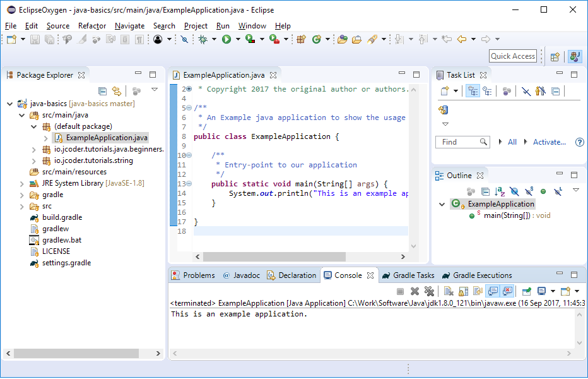Switch to the Gradle Tasks tab
Screen dimensions: 588x379
[408, 275]
